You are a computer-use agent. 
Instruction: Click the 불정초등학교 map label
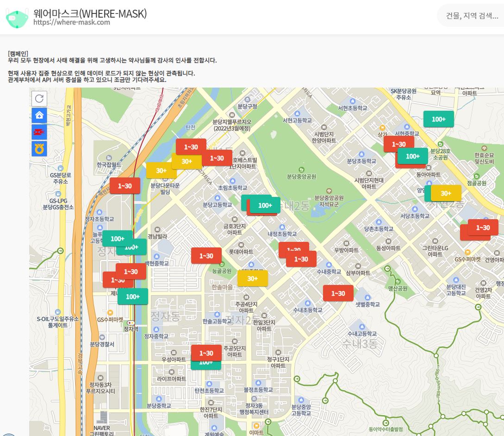pyautogui.click(x=258, y=390)
